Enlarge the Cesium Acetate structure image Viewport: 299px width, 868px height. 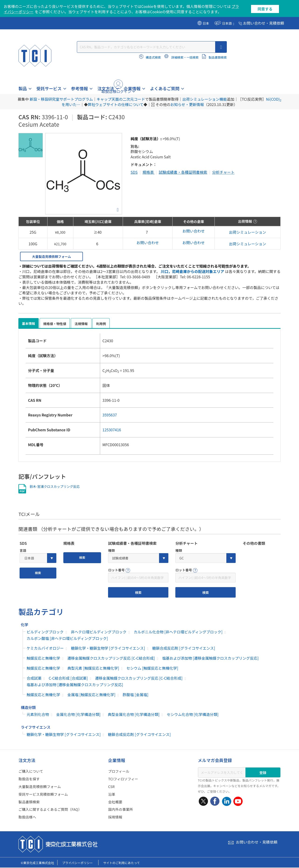click(117, 210)
